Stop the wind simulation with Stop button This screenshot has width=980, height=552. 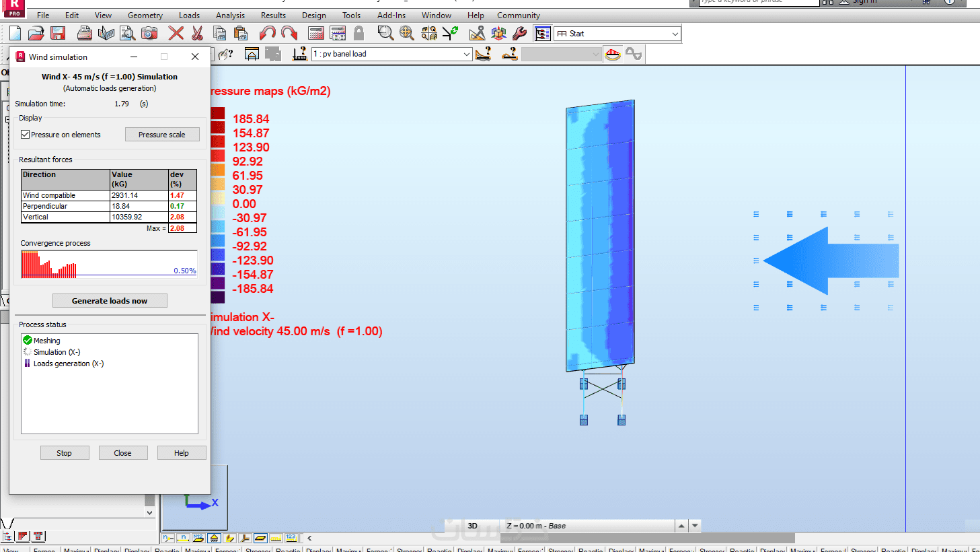64,453
